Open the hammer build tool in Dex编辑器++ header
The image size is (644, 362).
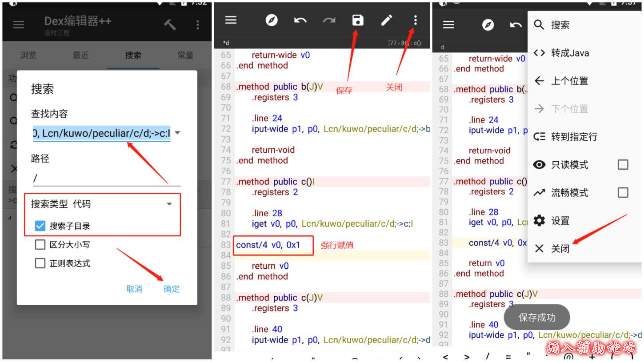[170, 24]
